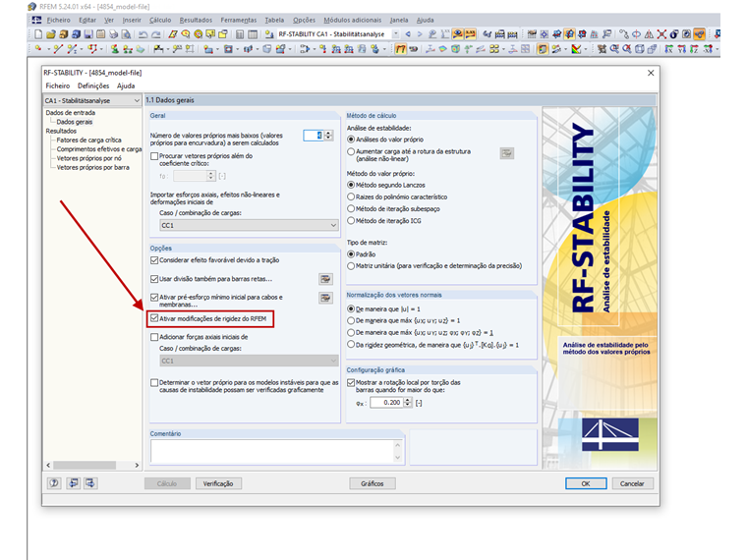Screen dimensions: 747x560
Task: Click the Gráficos button
Action: tap(373, 483)
